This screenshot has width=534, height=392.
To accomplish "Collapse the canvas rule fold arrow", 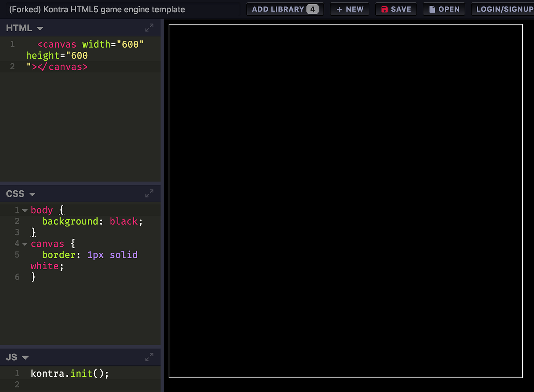I will click(25, 244).
